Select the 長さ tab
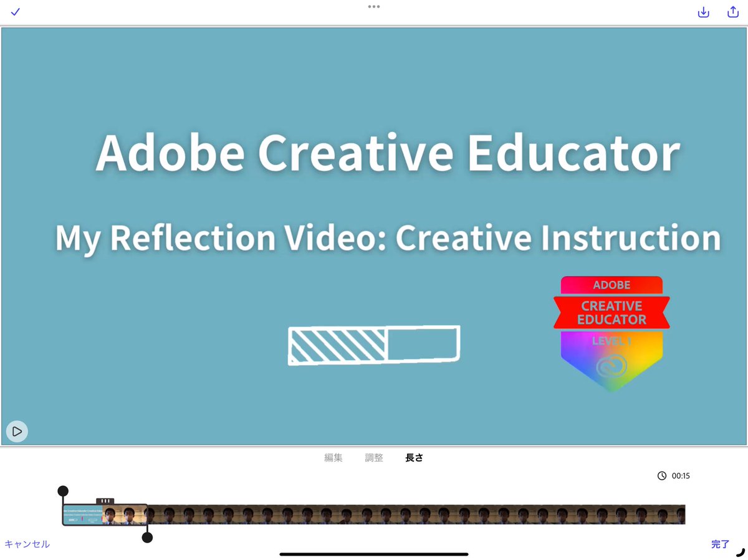The width and height of the screenshot is (748, 560). point(414,457)
